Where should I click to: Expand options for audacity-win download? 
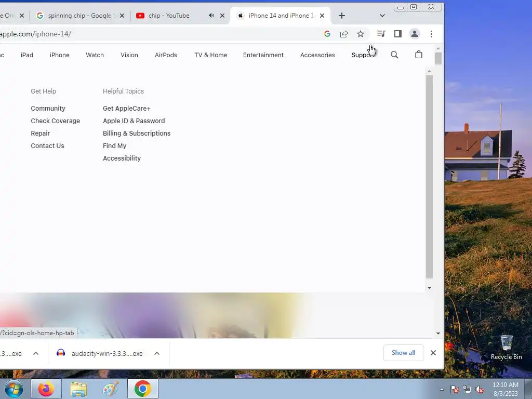pos(157,353)
